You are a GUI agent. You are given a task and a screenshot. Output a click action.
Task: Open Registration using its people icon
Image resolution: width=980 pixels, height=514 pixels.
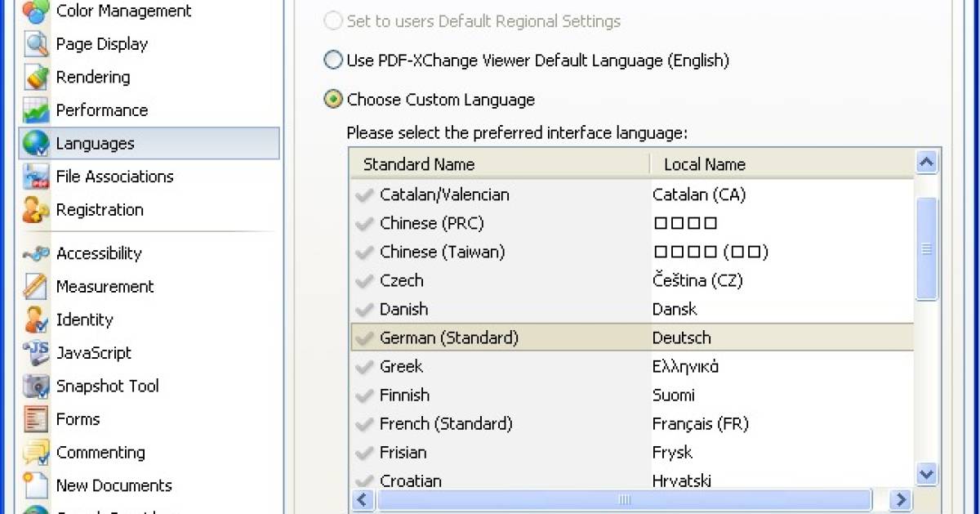click(x=34, y=210)
